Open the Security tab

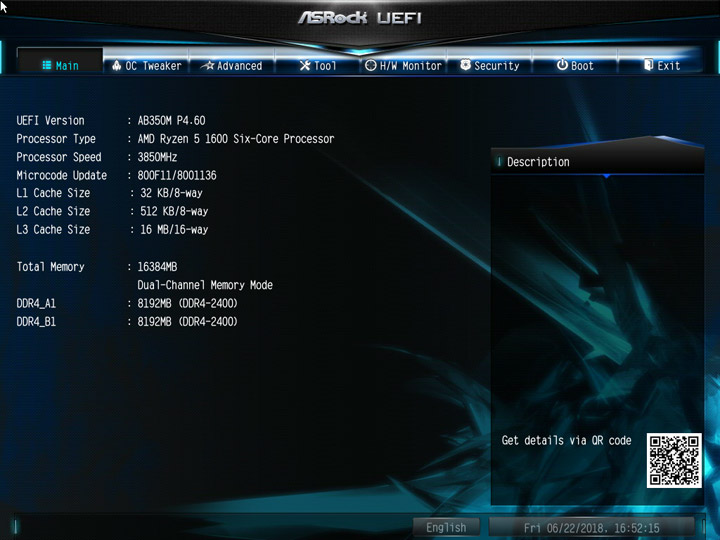point(489,63)
